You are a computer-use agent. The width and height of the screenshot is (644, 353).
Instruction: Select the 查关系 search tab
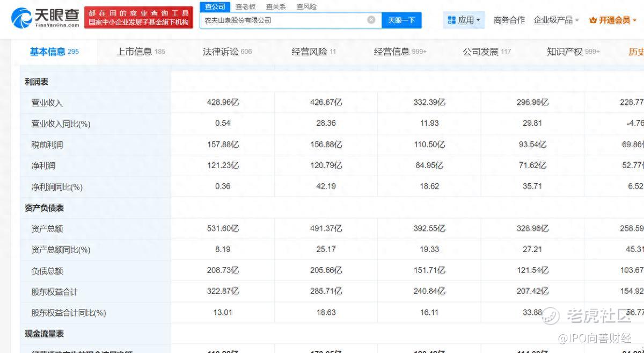point(276,6)
